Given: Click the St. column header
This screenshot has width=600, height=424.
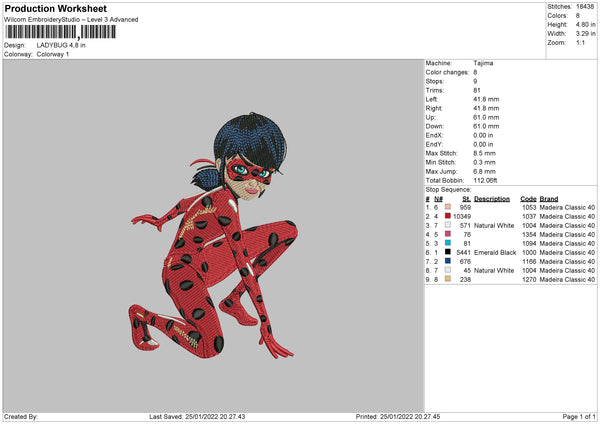Looking at the screenshot, I should (466, 199).
